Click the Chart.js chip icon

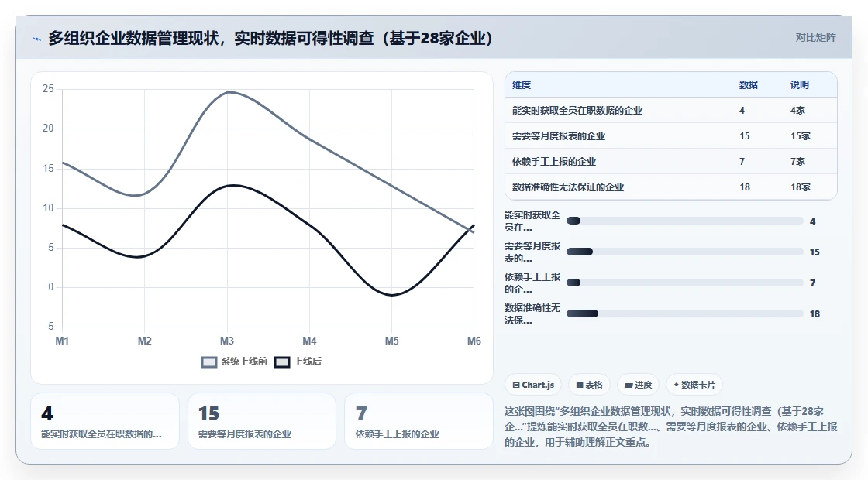point(516,386)
